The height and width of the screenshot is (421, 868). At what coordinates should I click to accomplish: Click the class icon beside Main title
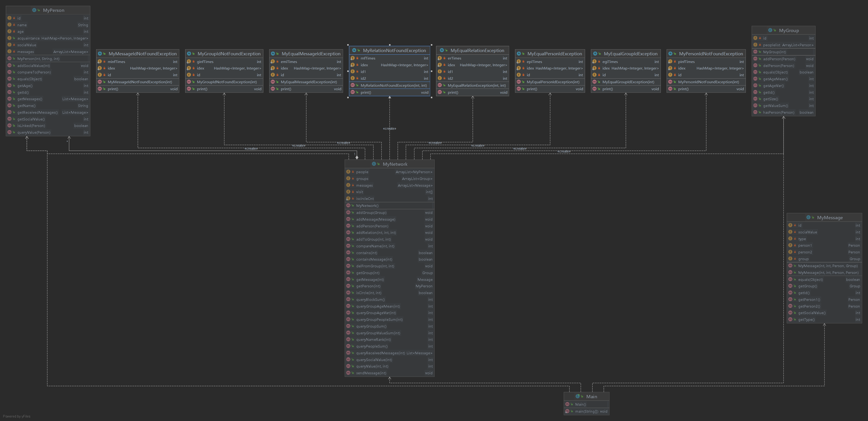point(577,396)
